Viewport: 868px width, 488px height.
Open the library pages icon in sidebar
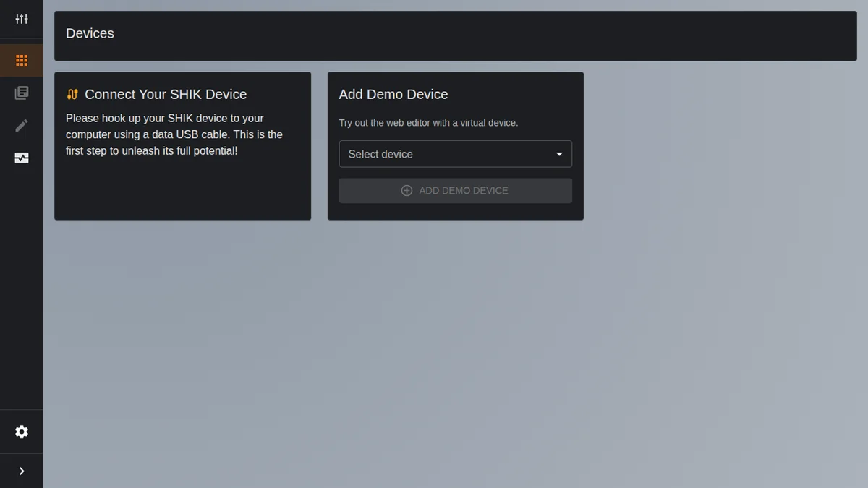click(22, 93)
